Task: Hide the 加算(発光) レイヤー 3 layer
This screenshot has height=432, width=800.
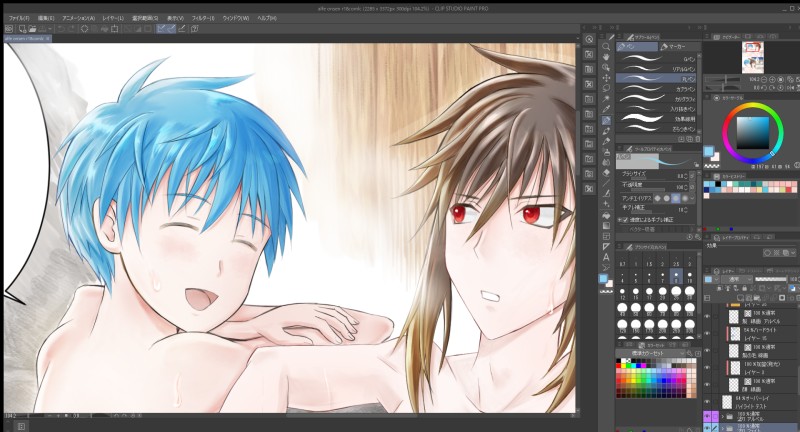Action: [x=707, y=368]
